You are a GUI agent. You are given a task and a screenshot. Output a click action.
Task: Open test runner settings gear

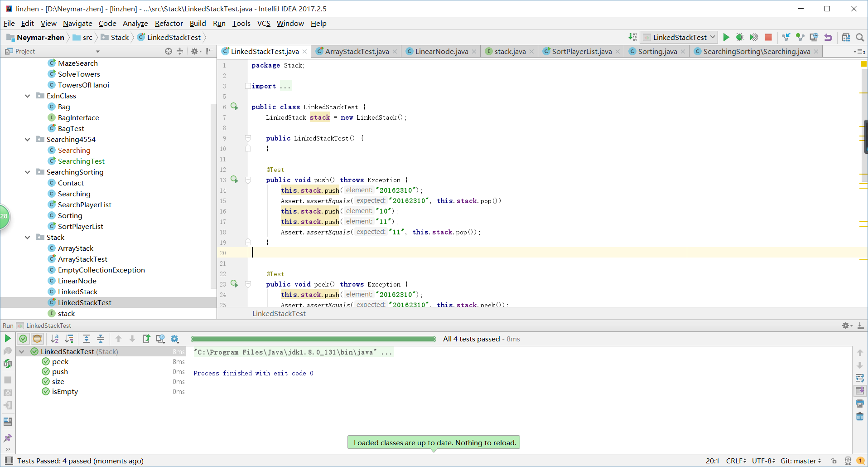point(175,339)
